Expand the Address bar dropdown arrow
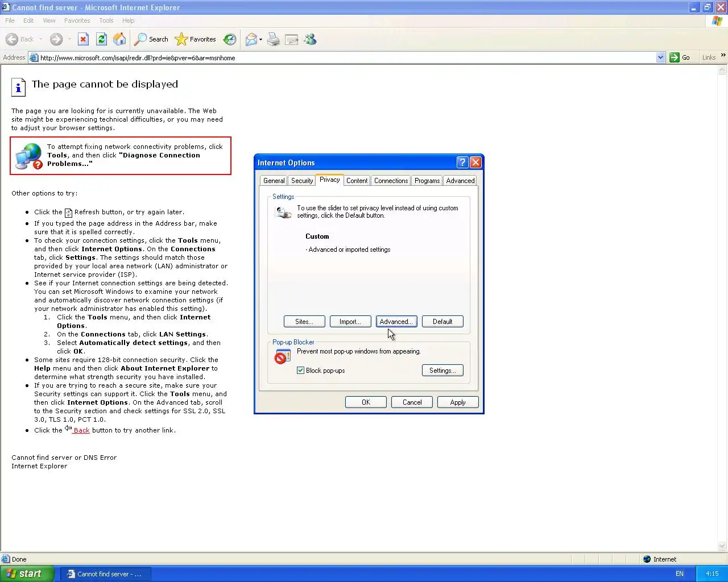Image resolution: width=728 pixels, height=582 pixels. pos(660,57)
